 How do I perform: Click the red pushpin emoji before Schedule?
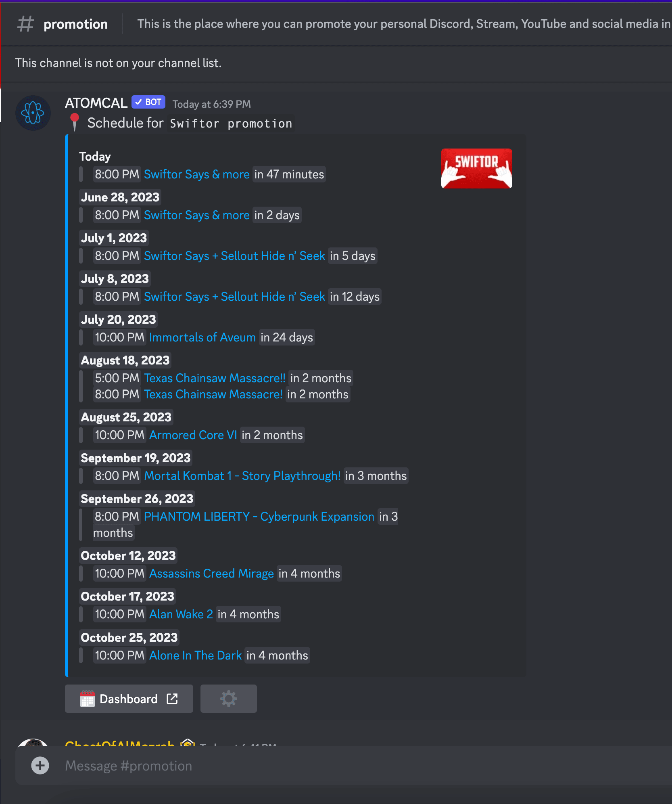[74, 122]
